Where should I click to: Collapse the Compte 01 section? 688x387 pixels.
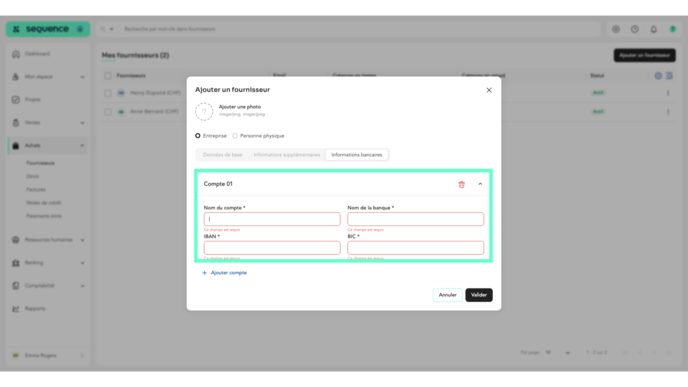click(x=480, y=184)
